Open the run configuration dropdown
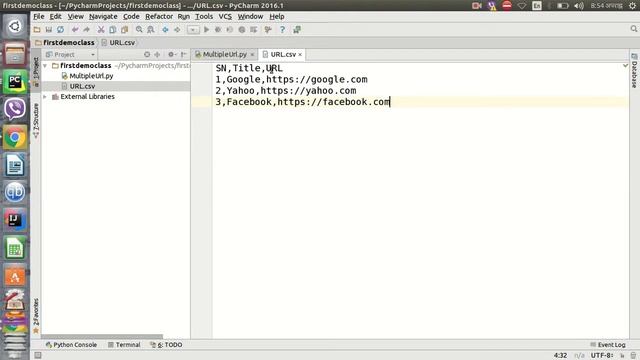 click(x=193, y=29)
